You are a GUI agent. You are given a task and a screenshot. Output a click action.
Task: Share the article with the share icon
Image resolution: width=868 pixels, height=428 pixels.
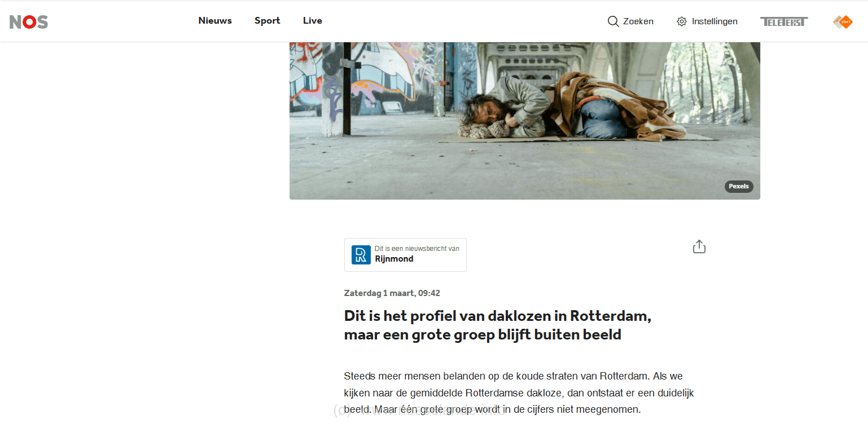coord(699,246)
